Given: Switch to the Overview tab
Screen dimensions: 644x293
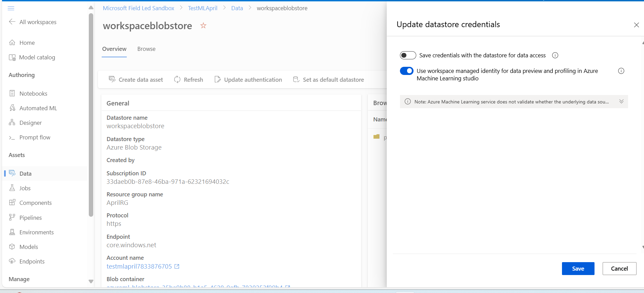Looking at the screenshot, I should pos(114,49).
